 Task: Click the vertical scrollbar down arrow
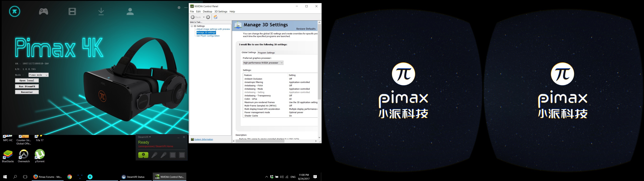pyautogui.click(x=319, y=137)
